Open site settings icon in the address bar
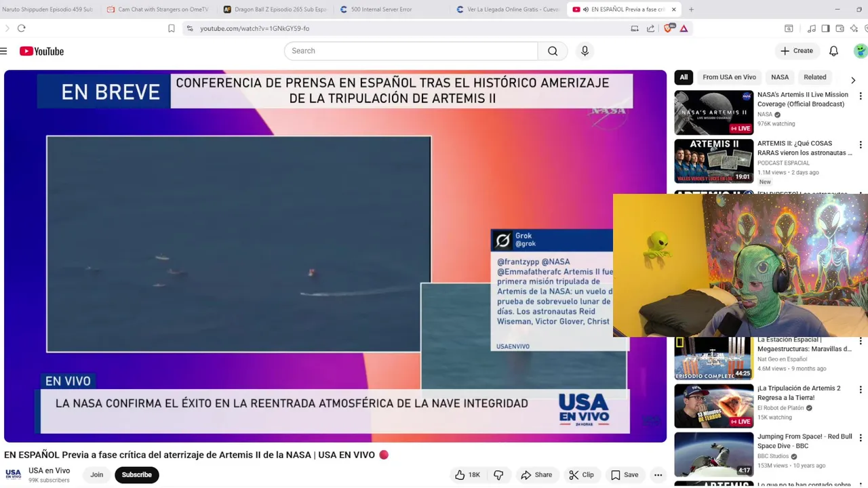Viewport: 868px width, 488px height. (190, 28)
